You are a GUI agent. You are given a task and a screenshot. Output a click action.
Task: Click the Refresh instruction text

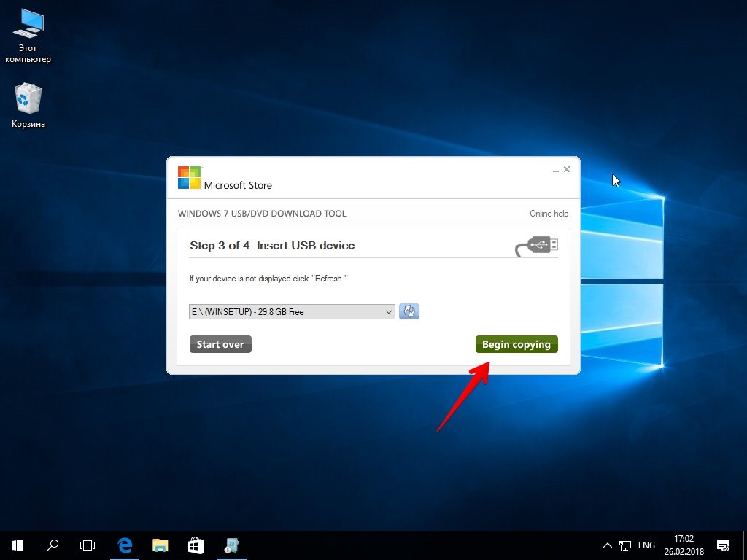(268, 279)
